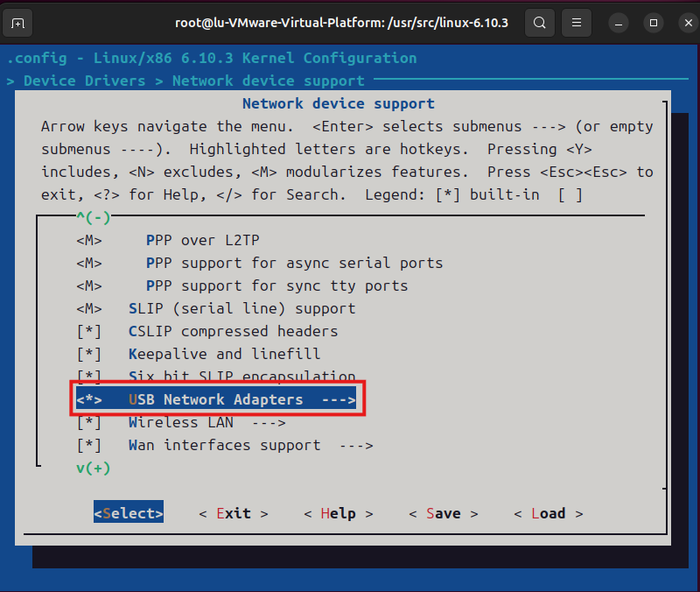This screenshot has height=592, width=700.
Task: Expand the Wireless LAN submenu
Action: pyautogui.click(x=206, y=422)
